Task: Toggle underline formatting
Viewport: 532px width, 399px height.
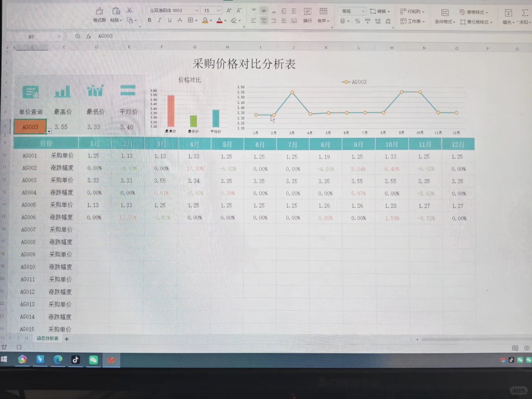Action: pos(169,20)
